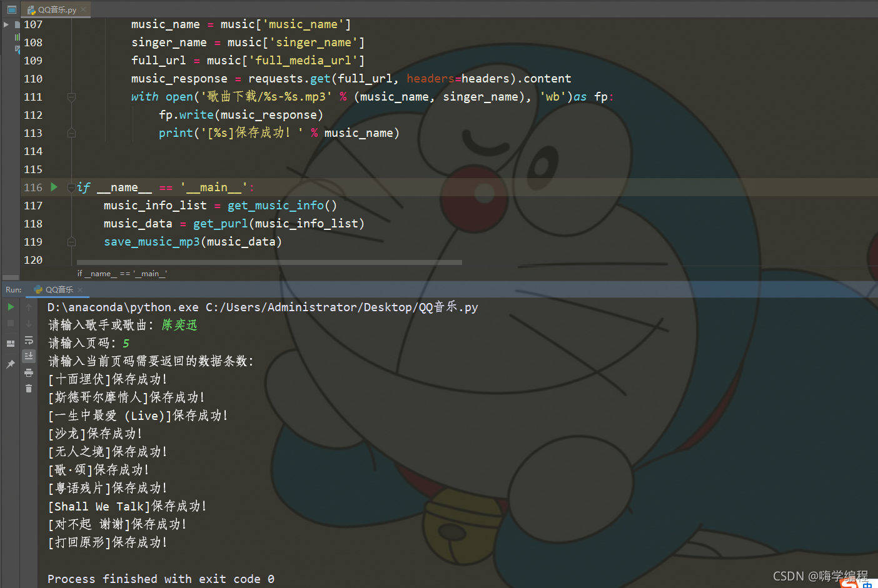This screenshot has width=878, height=588.
Task: Toggle scroll to end of console output
Action: click(x=29, y=356)
